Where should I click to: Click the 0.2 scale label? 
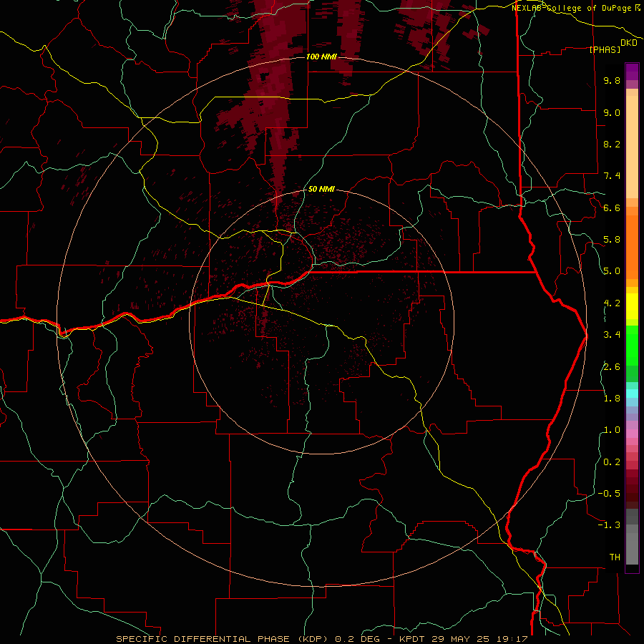(x=612, y=462)
